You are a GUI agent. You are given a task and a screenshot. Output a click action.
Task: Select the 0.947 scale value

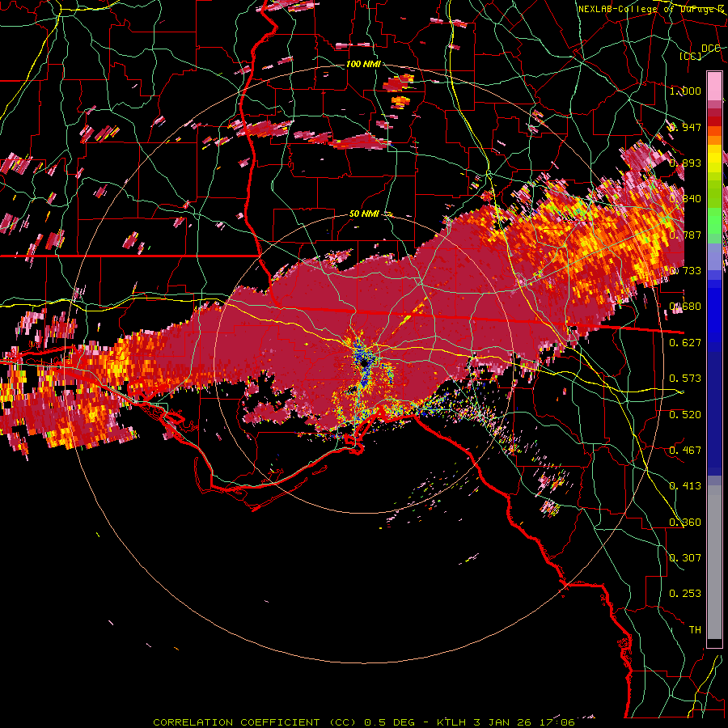[685, 127]
